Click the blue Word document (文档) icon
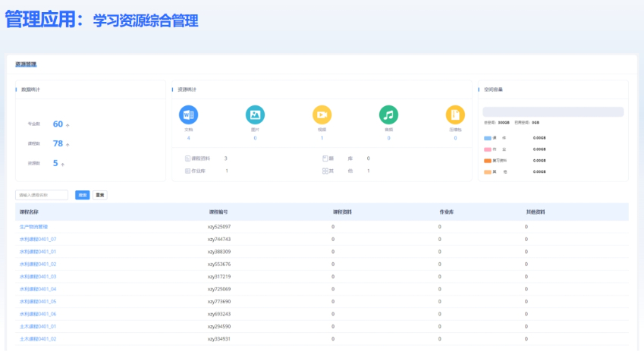 click(x=188, y=115)
